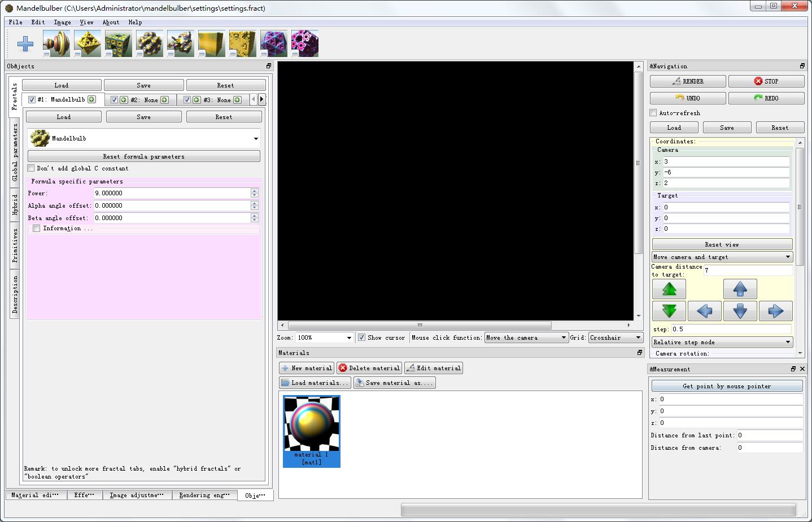Move camera forward with green up arrow
812x522 pixels.
[669, 289]
